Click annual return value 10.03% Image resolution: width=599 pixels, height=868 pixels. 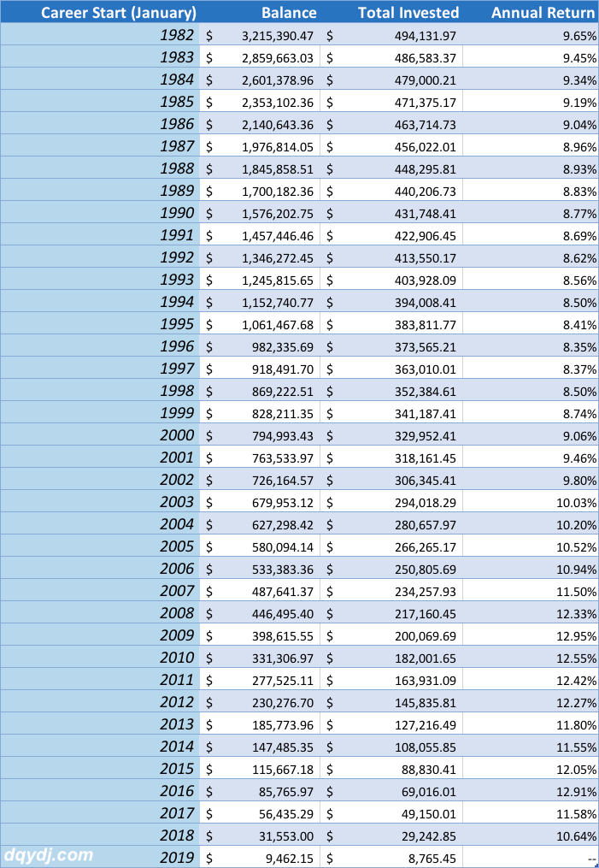point(531,501)
